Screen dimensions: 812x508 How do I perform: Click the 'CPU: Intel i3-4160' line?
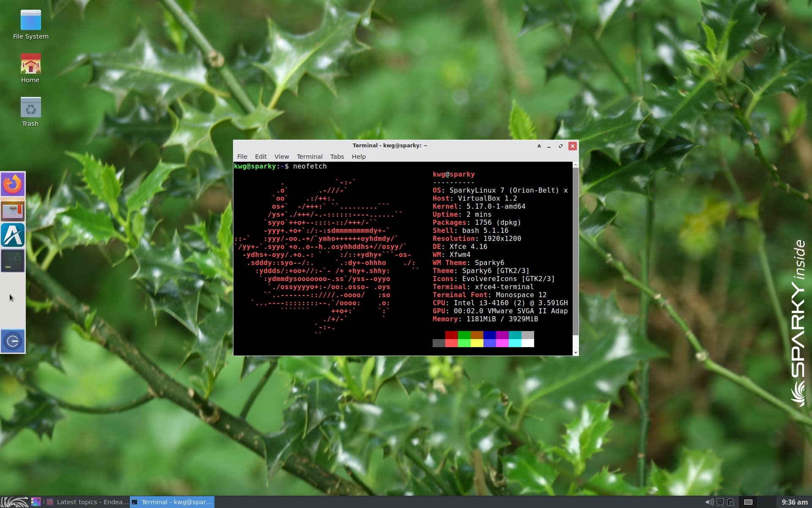click(x=500, y=303)
